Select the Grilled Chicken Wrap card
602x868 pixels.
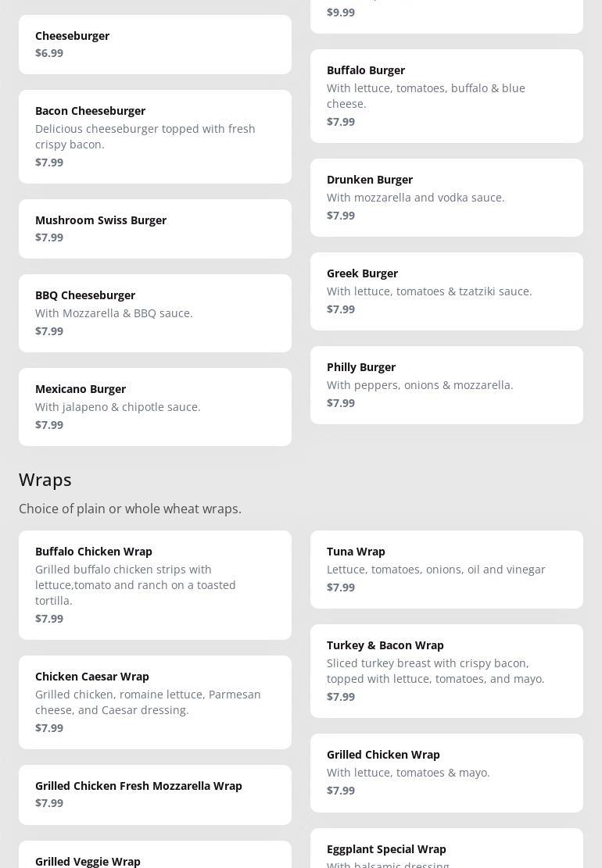tap(446, 772)
